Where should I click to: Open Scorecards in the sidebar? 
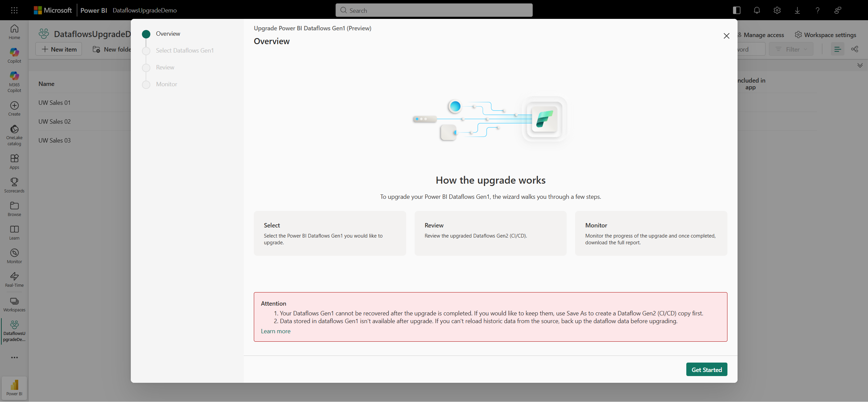(14, 185)
